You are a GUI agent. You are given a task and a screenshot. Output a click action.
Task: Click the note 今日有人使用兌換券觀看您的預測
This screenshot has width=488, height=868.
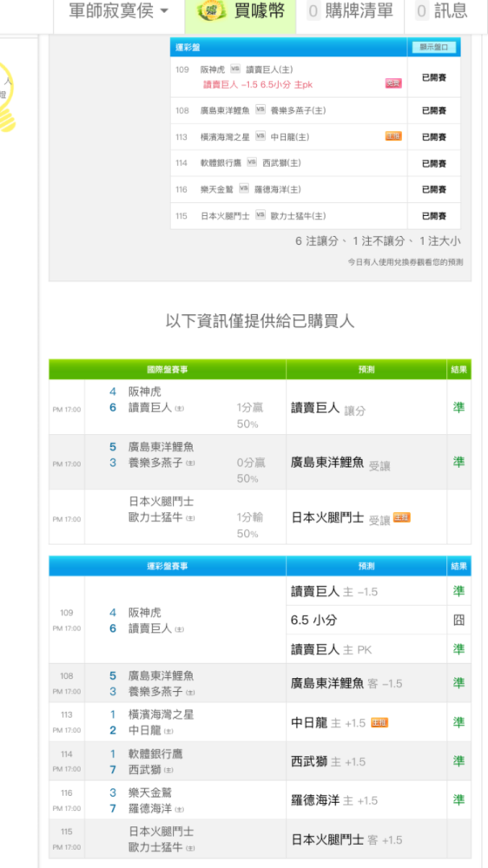click(406, 262)
